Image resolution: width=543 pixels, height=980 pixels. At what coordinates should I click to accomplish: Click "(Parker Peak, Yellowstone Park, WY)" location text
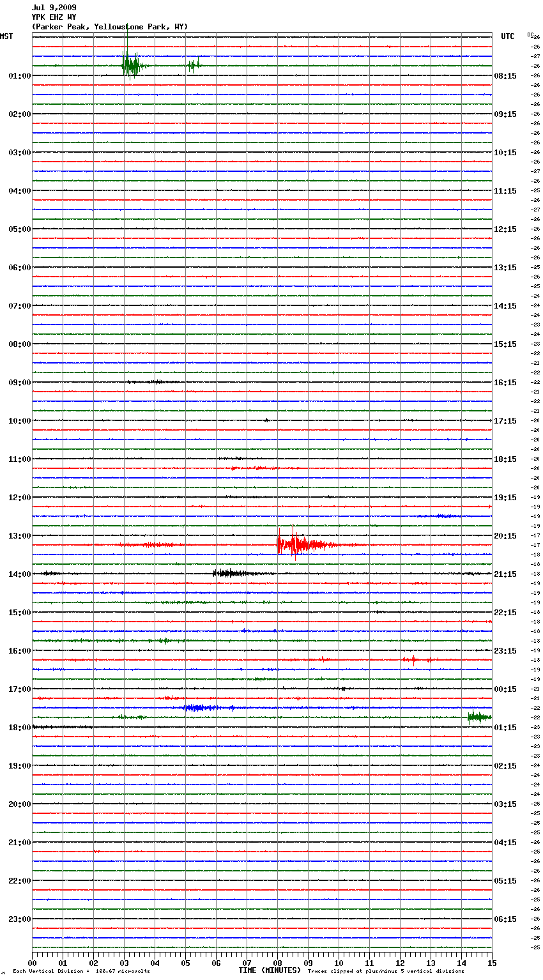(x=110, y=27)
